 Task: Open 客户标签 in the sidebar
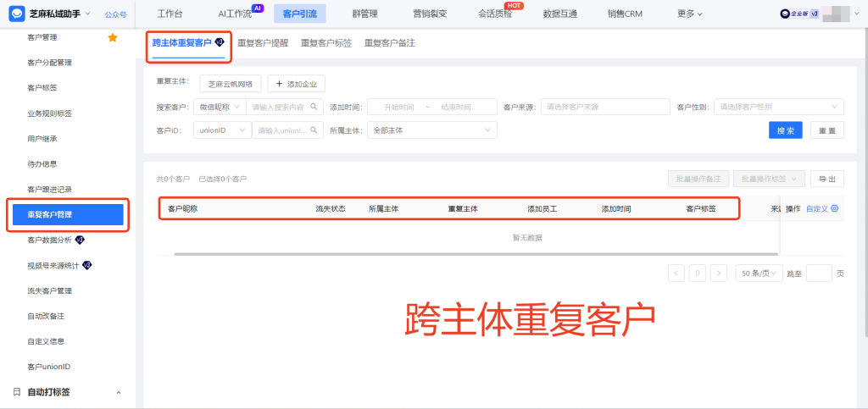pyautogui.click(x=42, y=88)
